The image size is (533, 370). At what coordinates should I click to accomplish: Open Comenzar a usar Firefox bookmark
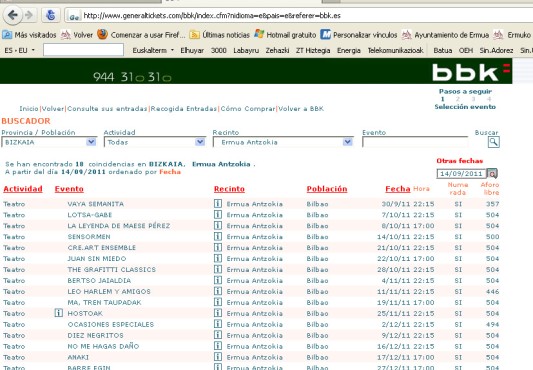(141, 35)
